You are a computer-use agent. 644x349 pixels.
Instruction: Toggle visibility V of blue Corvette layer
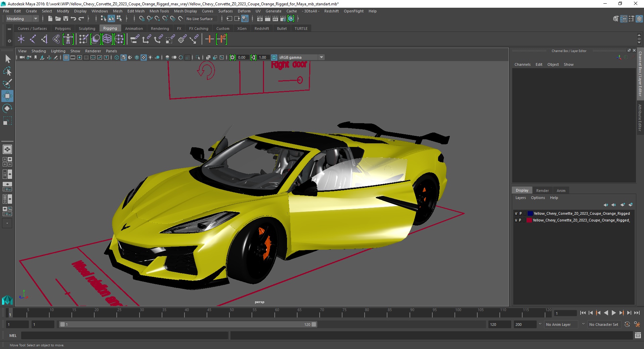point(516,213)
